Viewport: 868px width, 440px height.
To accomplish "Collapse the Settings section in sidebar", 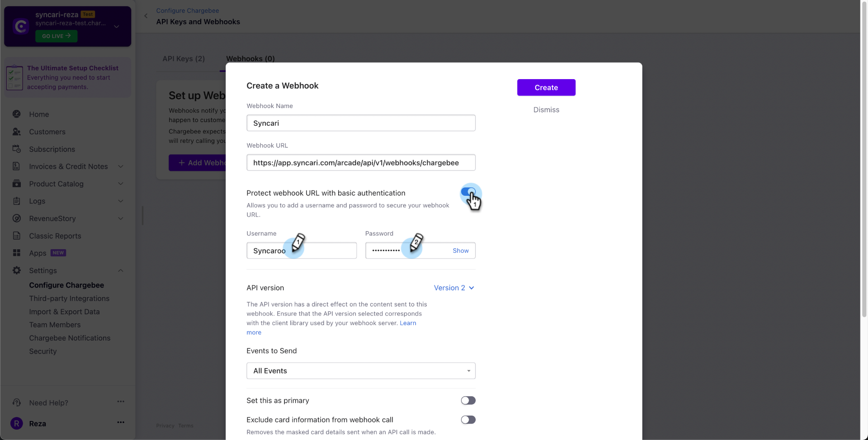I will point(120,270).
